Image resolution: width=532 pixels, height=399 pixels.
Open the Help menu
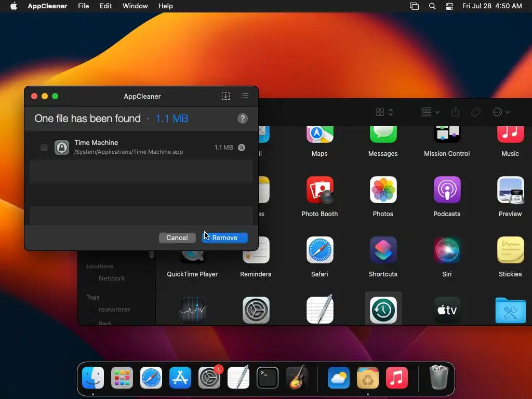coord(166,6)
